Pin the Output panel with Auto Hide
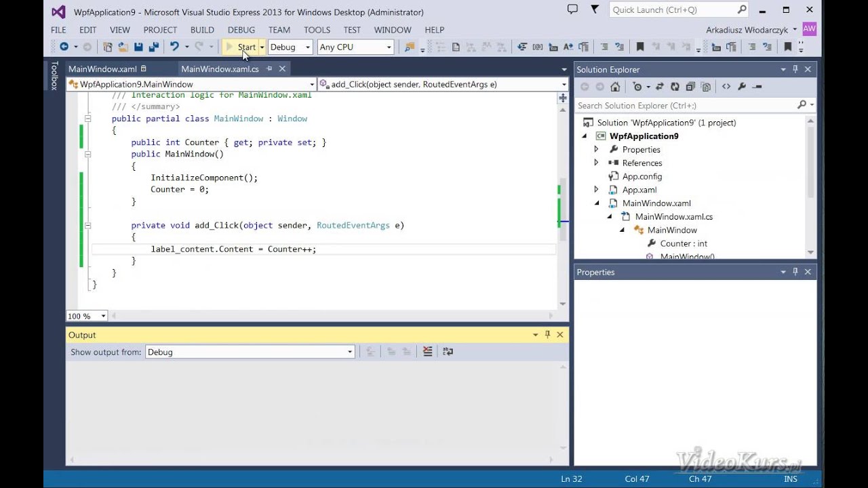The image size is (868, 488). coord(547,335)
